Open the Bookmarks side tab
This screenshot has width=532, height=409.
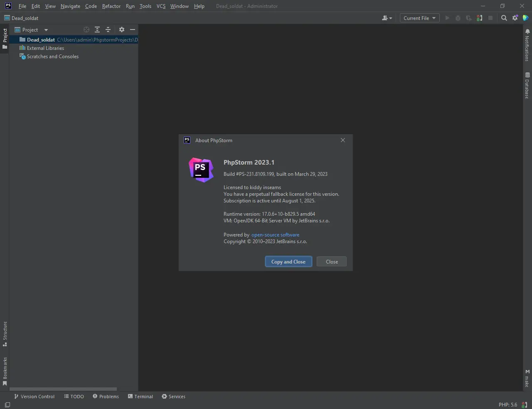5,371
